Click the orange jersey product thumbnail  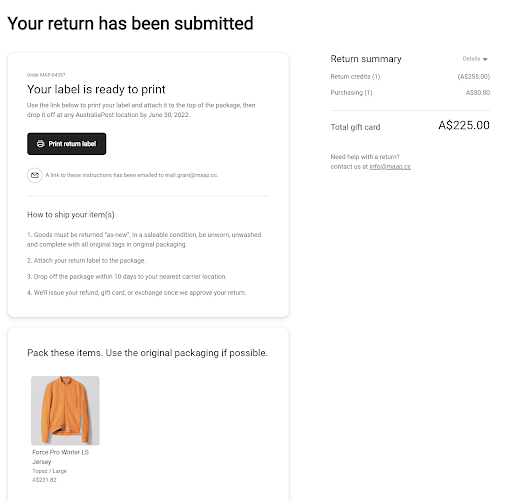pyautogui.click(x=65, y=410)
